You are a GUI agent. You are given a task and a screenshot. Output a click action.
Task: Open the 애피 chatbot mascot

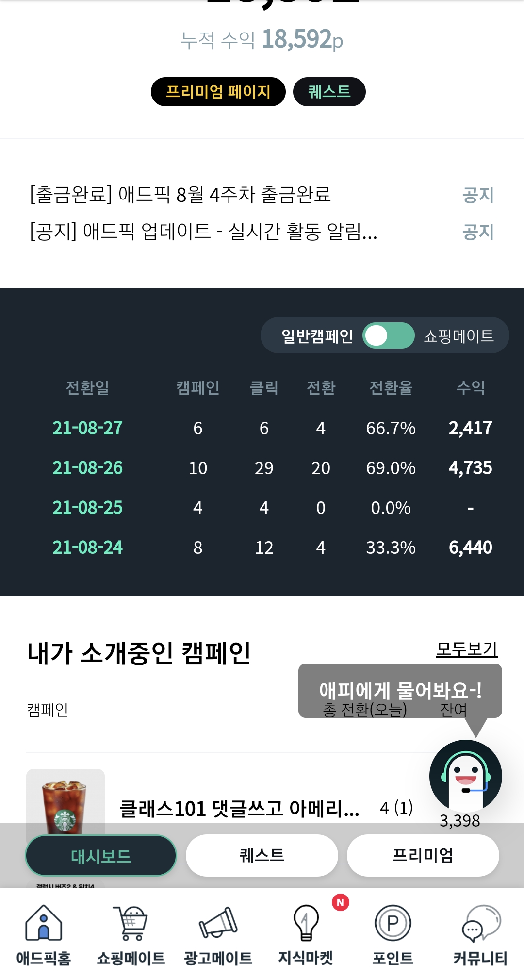465,776
